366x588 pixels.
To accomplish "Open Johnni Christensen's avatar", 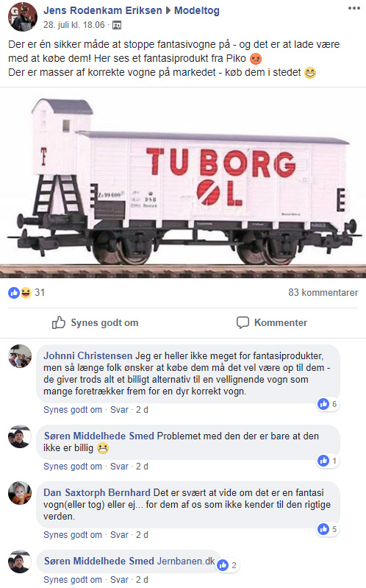I will tap(20, 356).
